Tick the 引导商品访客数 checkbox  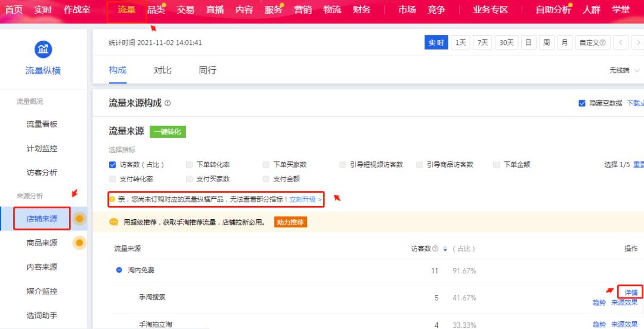point(419,165)
